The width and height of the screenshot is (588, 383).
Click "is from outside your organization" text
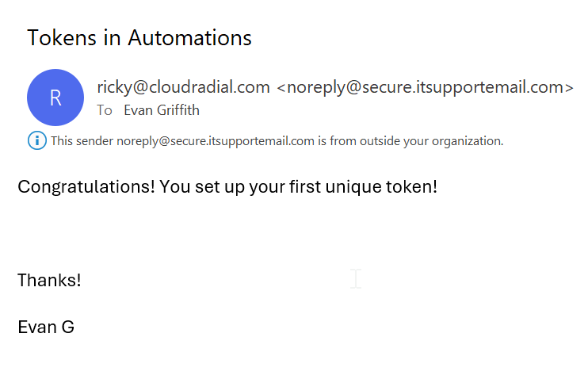[410, 141]
